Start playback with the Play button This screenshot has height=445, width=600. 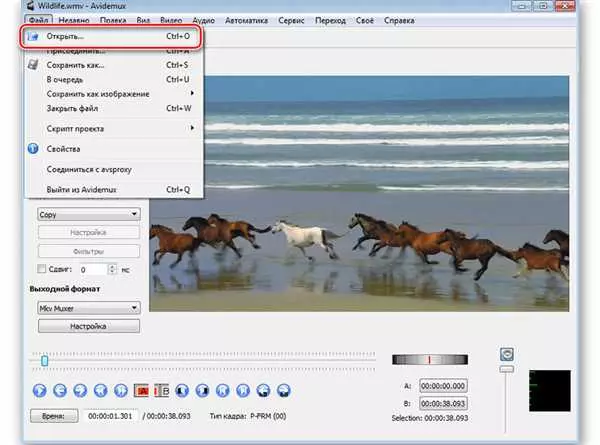pos(40,391)
